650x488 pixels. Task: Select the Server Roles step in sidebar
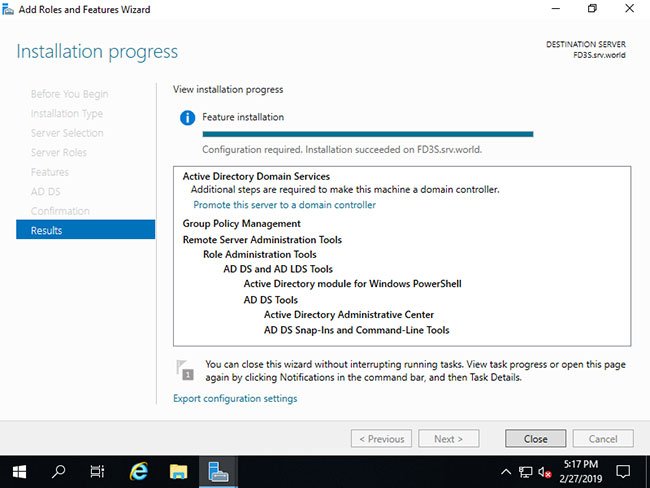pyautogui.click(x=58, y=153)
